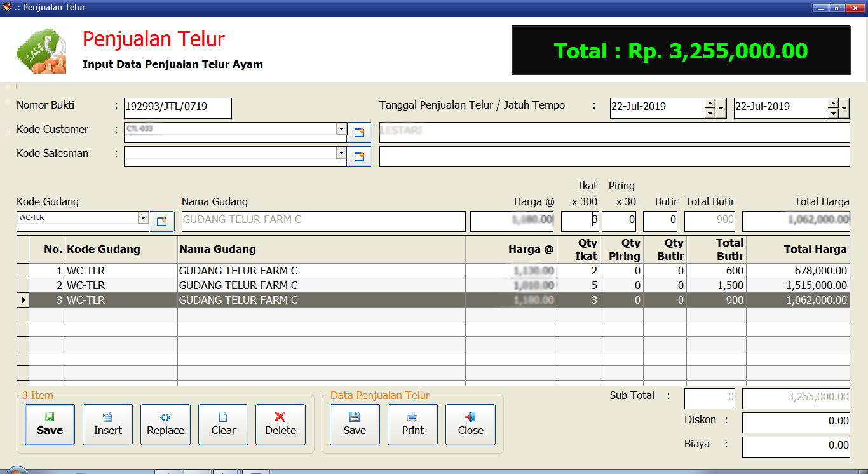Click the customer lookup browse icon
This screenshot has height=474, width=868.
click(x=359, y=132)
